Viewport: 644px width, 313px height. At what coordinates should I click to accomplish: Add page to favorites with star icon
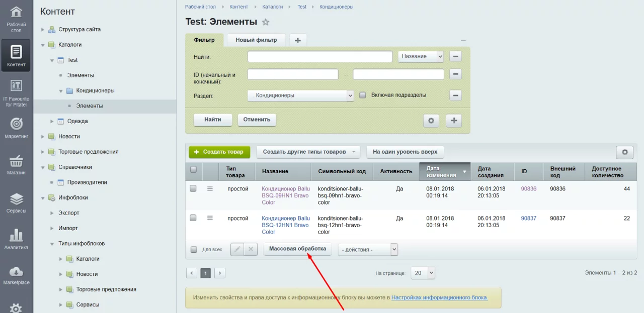pos(266,22)
